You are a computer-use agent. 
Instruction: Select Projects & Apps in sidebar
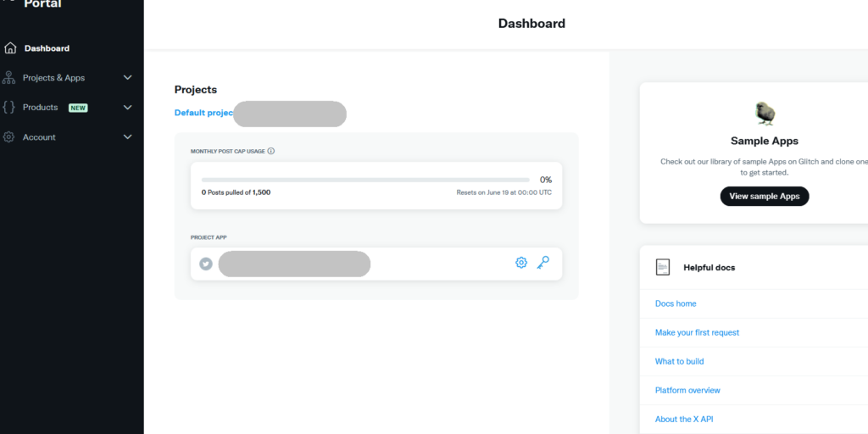coord(53,77)
